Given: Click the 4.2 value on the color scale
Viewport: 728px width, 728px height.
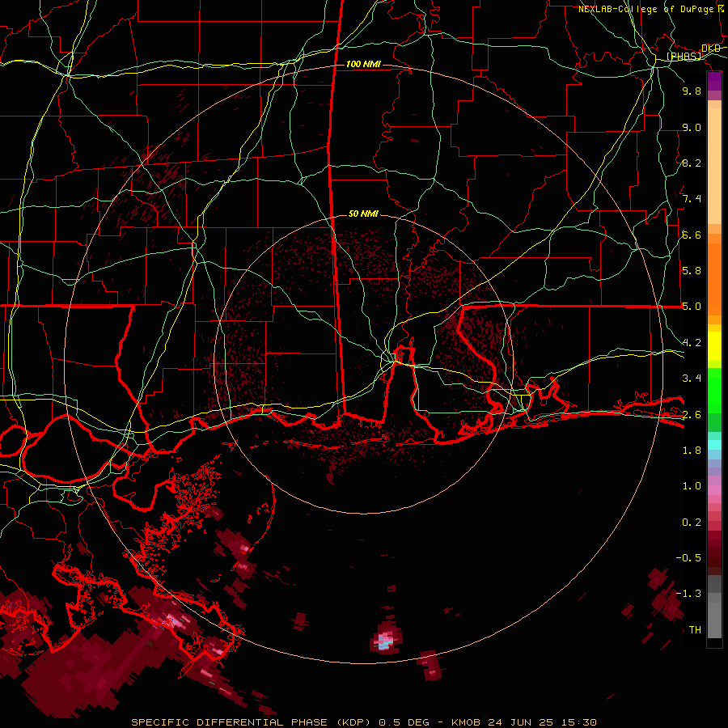Looking at the screenshot, I should (x=692, y=343).
